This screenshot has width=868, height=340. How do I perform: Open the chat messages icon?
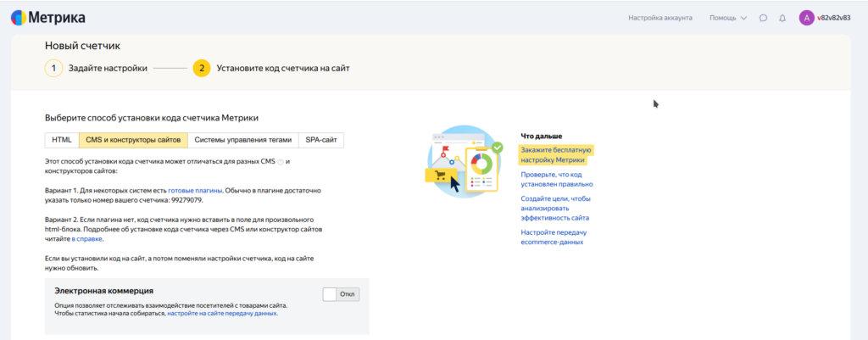click(x=763, y=18)
